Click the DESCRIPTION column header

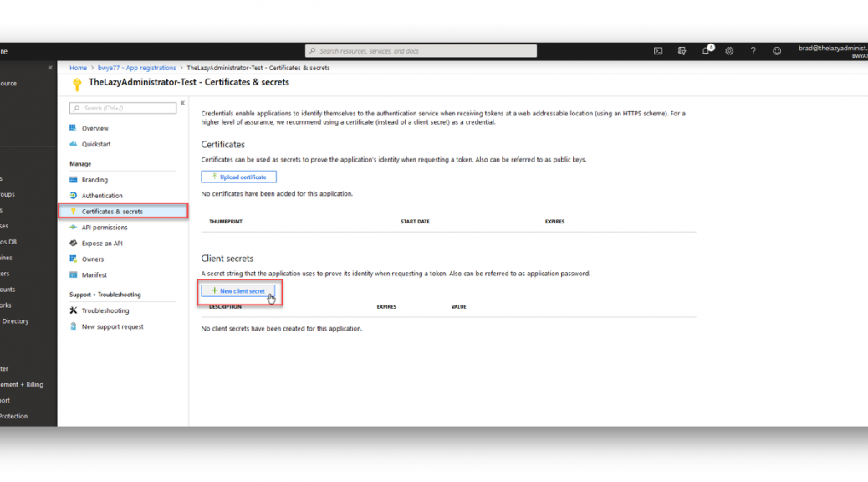pos(225,307)
